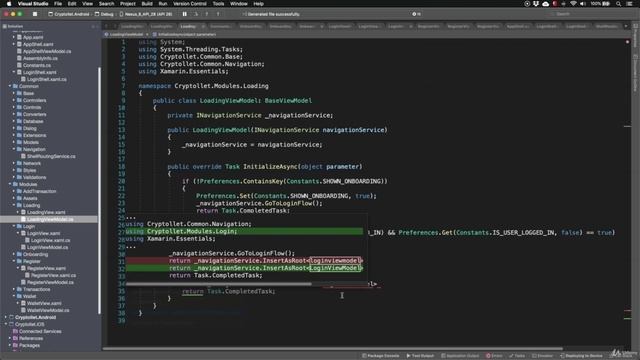Close the active Loading editor tab
Image resolution: width=640 pixels, height=360 pixels.
[x=203, y=26]
